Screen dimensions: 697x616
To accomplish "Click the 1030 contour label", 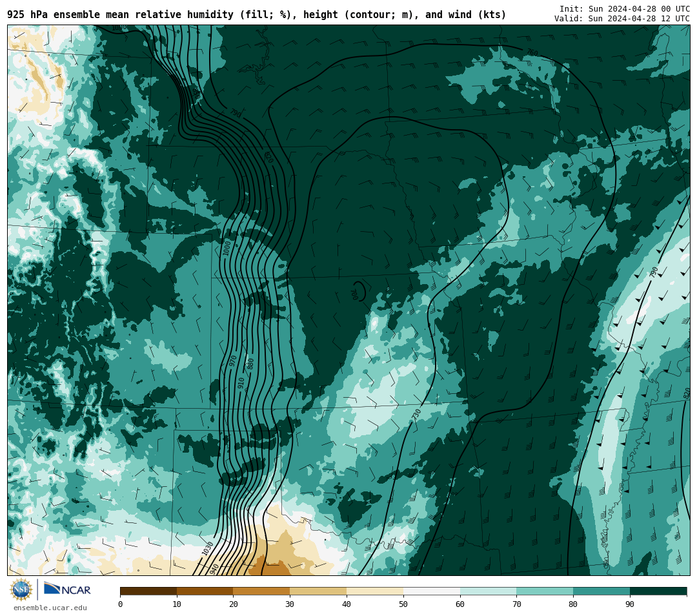I will (x=208, y=548).
